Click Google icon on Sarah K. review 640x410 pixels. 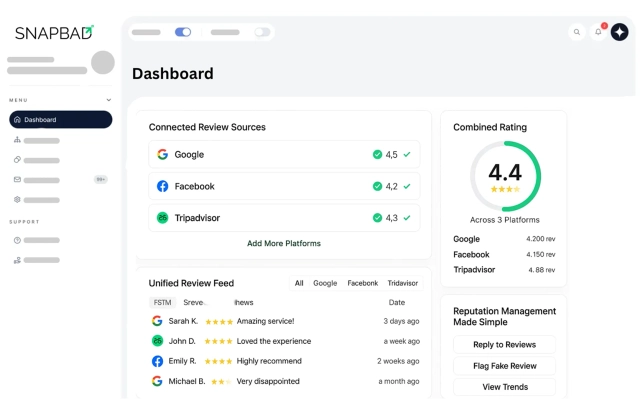(x=157, y=321)
